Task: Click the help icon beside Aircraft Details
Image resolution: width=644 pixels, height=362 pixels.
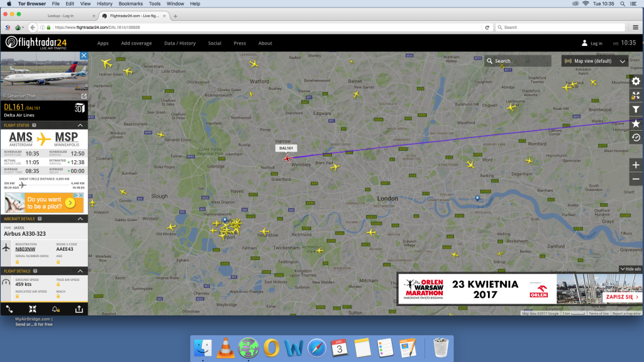Action: click(40, 219)
